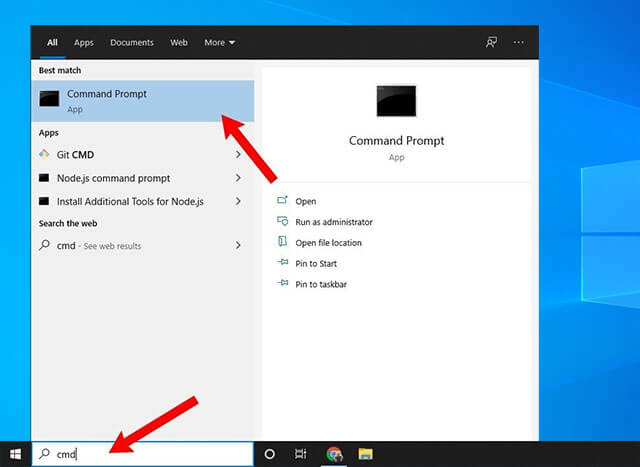Expand Install Additional Tools chevron
The height and width of the screenshot is (467, 640).
tap(238, 201)
